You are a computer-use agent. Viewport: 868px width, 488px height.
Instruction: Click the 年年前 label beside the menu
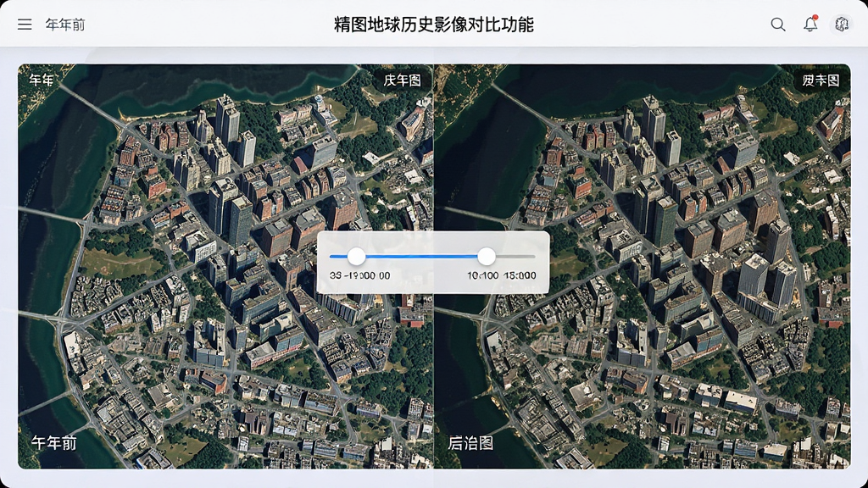click(x=65, y=25)
